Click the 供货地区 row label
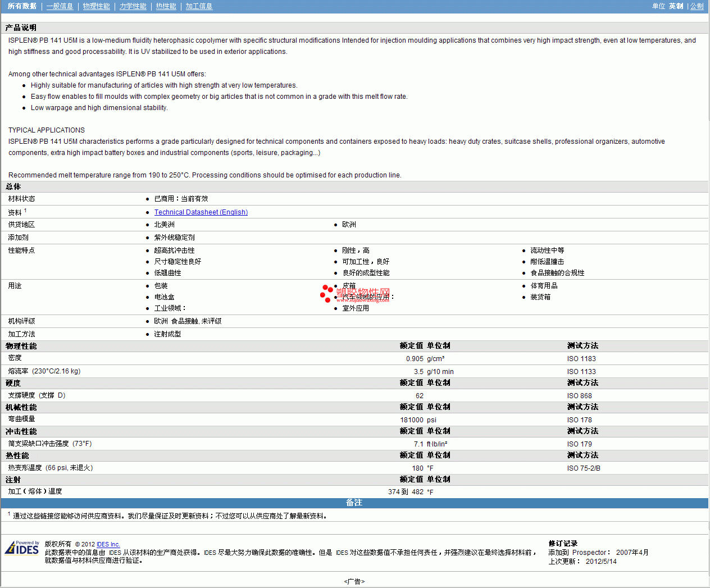Screen dimensions: 710x588 point(21,225)
